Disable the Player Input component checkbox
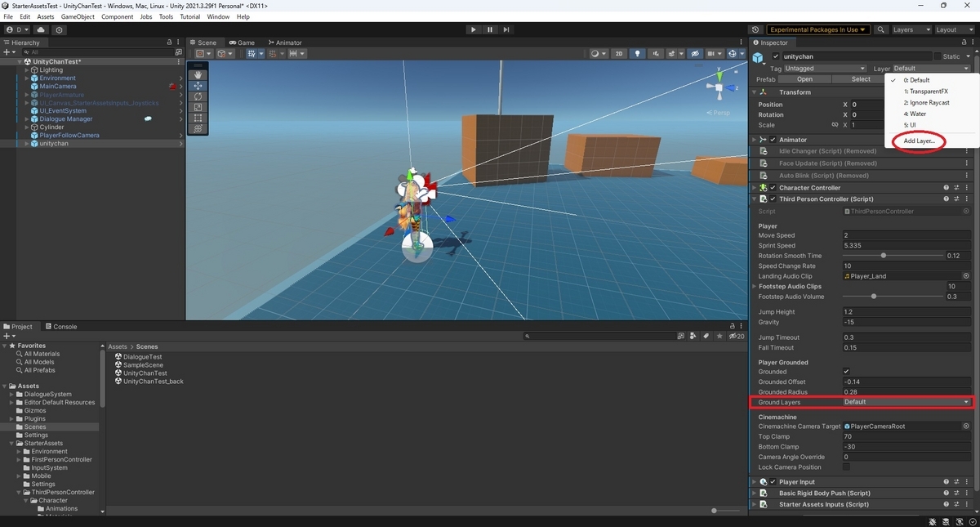Screen dimensions: 980x527 tap(773, 482)
